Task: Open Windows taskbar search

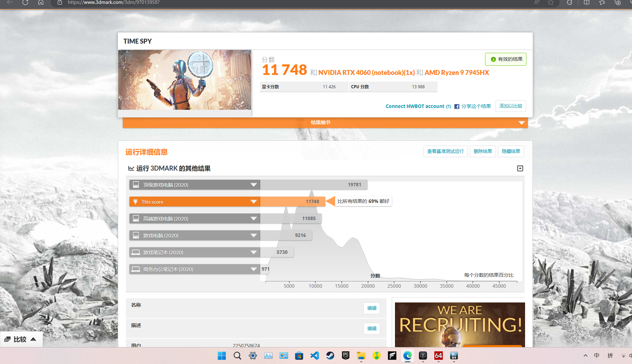Action: pos(237,356)
